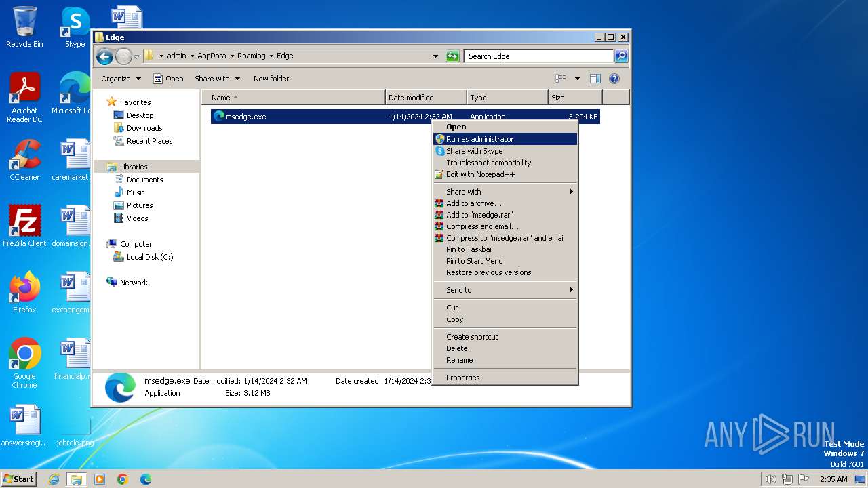Click Internet Explorer taskbar icon
The width and height of the screenshot is (868, 488).
pos(54,479)
